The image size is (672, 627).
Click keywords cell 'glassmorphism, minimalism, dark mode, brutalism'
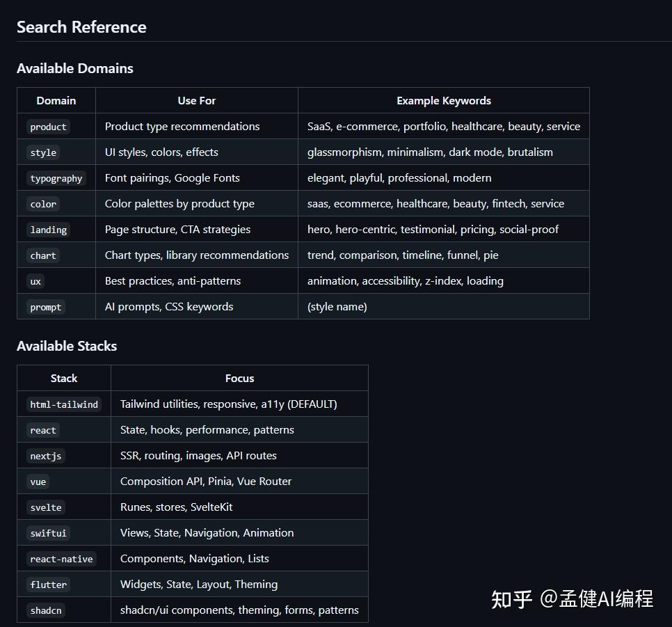[444, 152]
